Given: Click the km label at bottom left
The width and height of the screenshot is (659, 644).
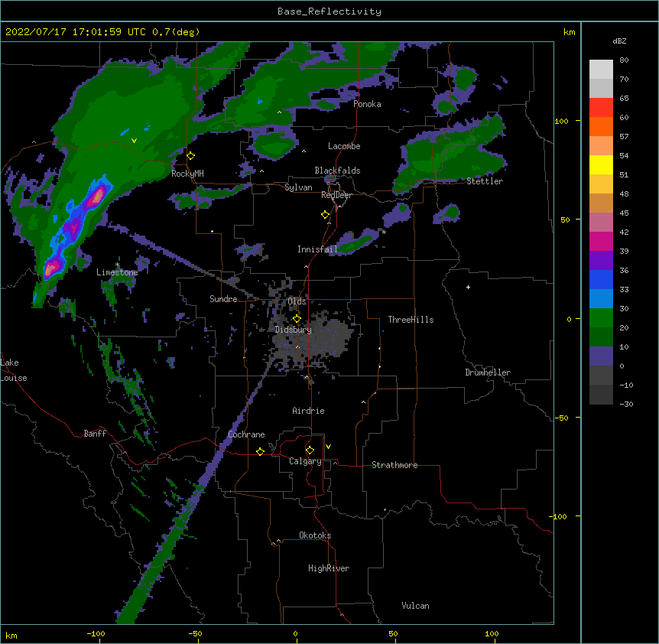Looking at the screenshot, I should pyautogui.click(x=11, y=636).
